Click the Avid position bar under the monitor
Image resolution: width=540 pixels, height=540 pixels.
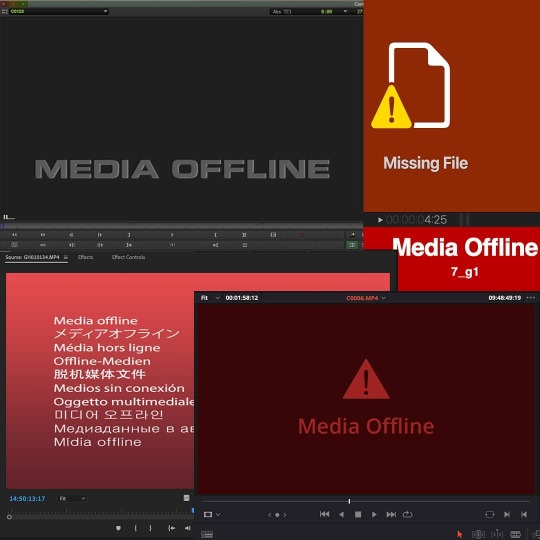(x=181, y=226)
